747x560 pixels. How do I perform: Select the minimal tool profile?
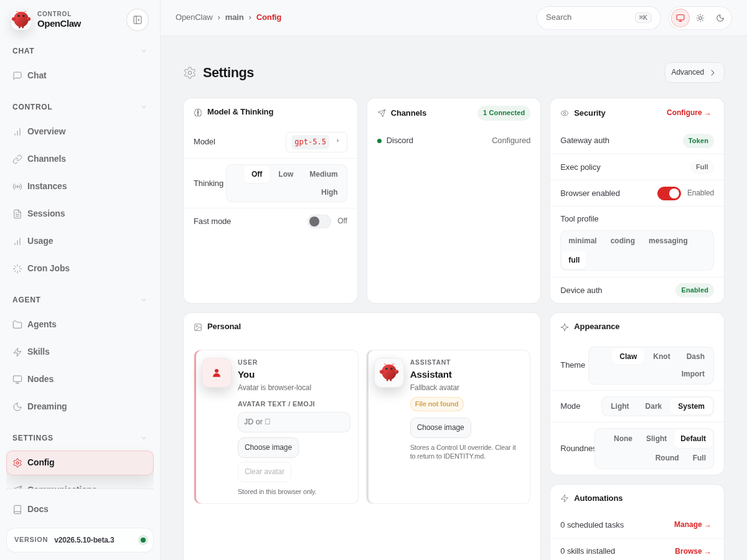point(583,241)
